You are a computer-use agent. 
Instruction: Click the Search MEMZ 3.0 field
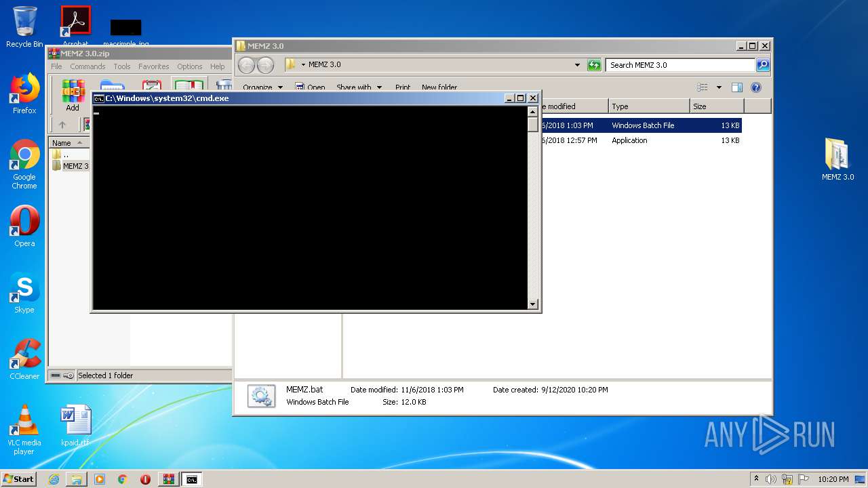[680, 65]
